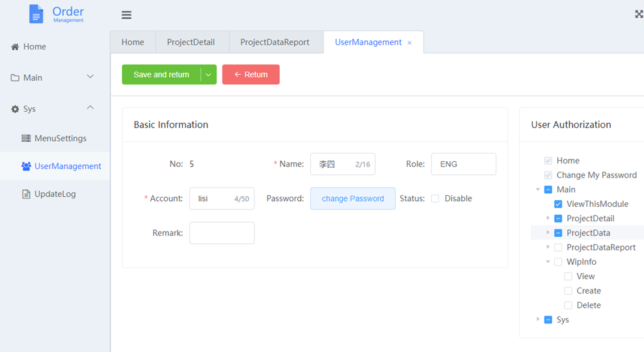Image resolution: width=644 pixels, height=352 pixels.
Task: Collapse the WipInfo tree node arrow
Action: click(548, 262)
